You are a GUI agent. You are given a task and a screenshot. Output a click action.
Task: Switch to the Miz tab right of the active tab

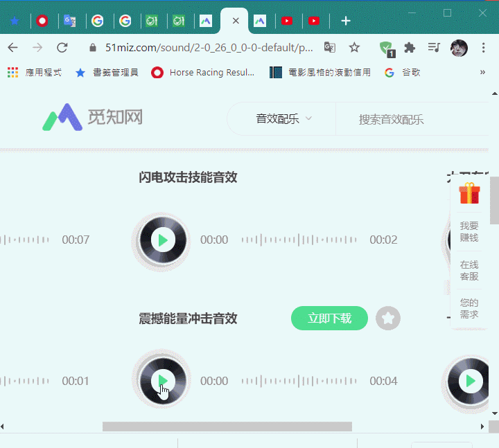pos(260,21)
